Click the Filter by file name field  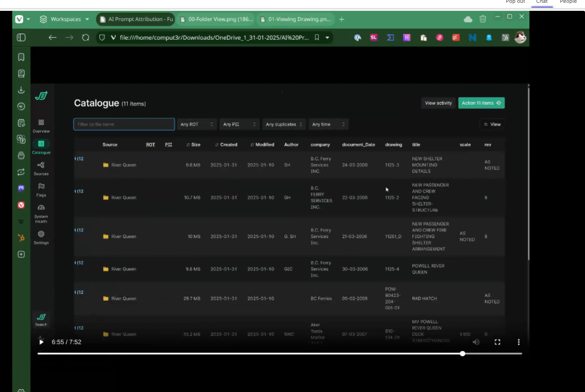coord(124,125)
